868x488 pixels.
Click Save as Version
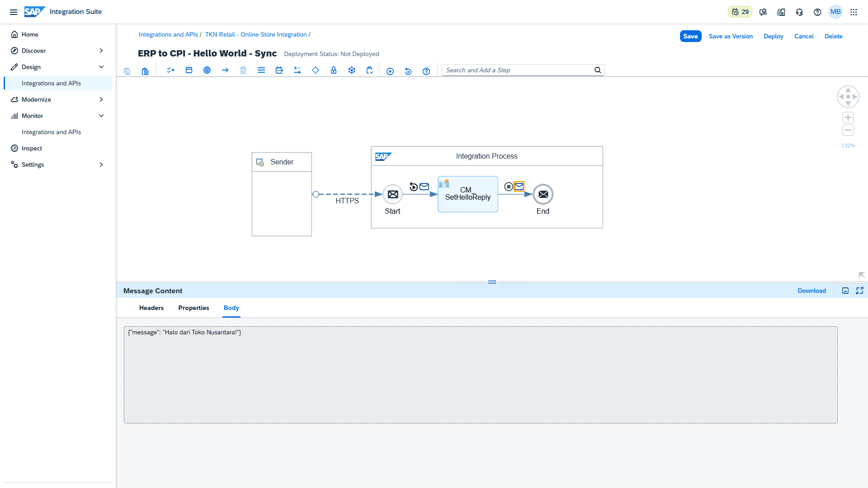point(731,36)
